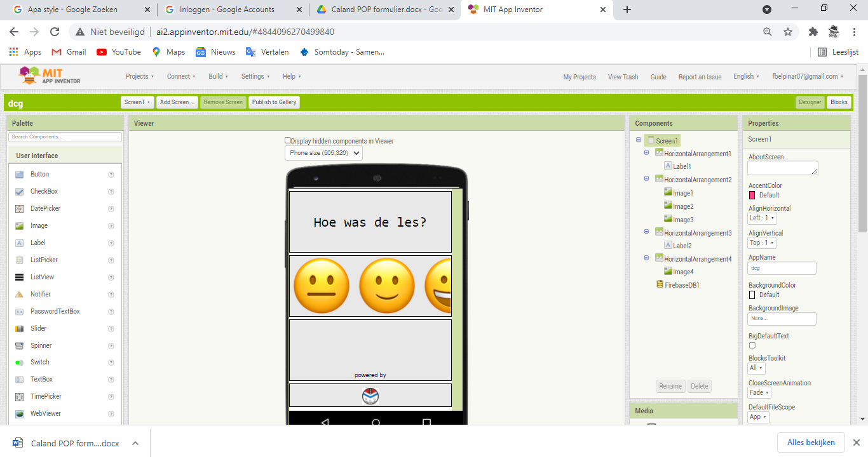Click the help icon next to Notifier
The width and height of the screenshot is (868, 459).
(x=111, y=295)
